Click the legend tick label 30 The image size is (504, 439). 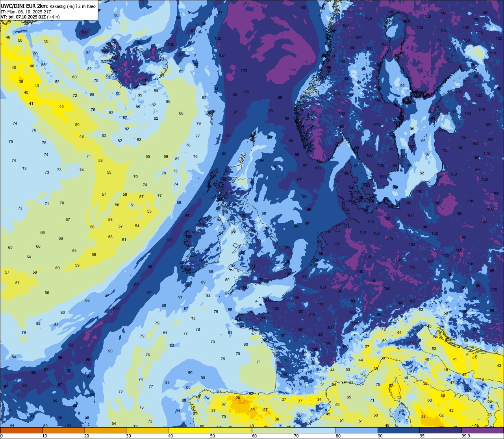point(128,436)
